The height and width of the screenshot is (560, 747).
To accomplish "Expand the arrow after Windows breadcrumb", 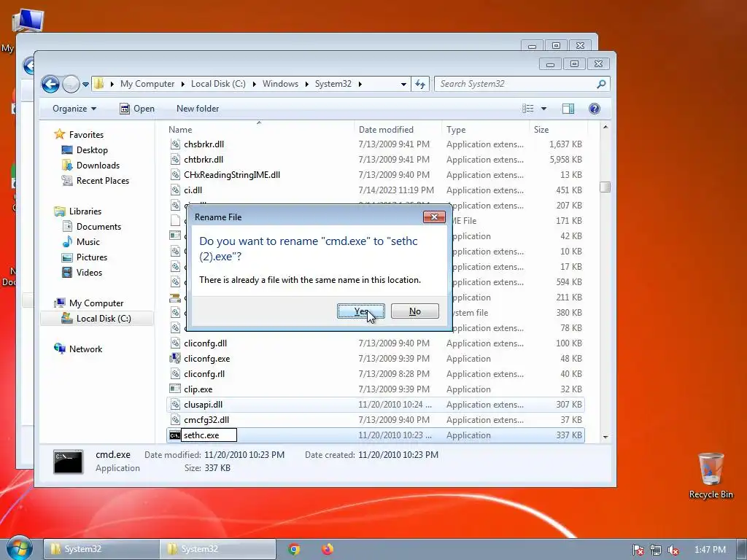I will click(307, 85).
